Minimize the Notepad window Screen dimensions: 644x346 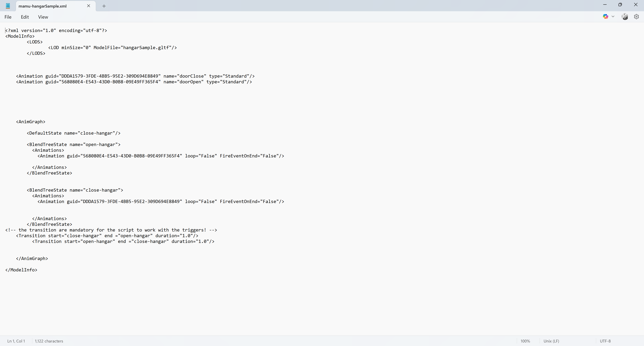coord(605,5)
